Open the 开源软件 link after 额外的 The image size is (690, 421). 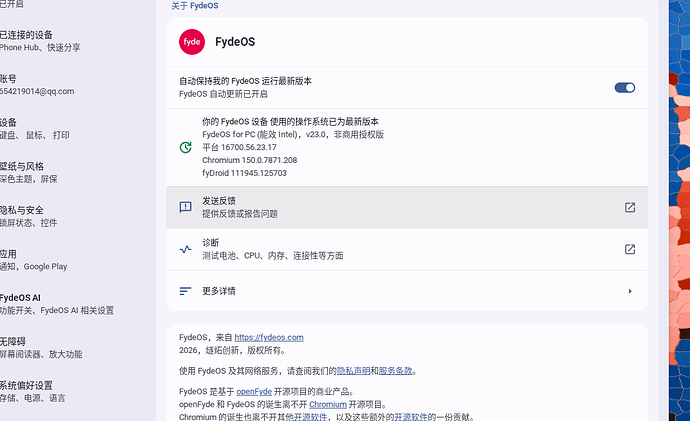411,417
